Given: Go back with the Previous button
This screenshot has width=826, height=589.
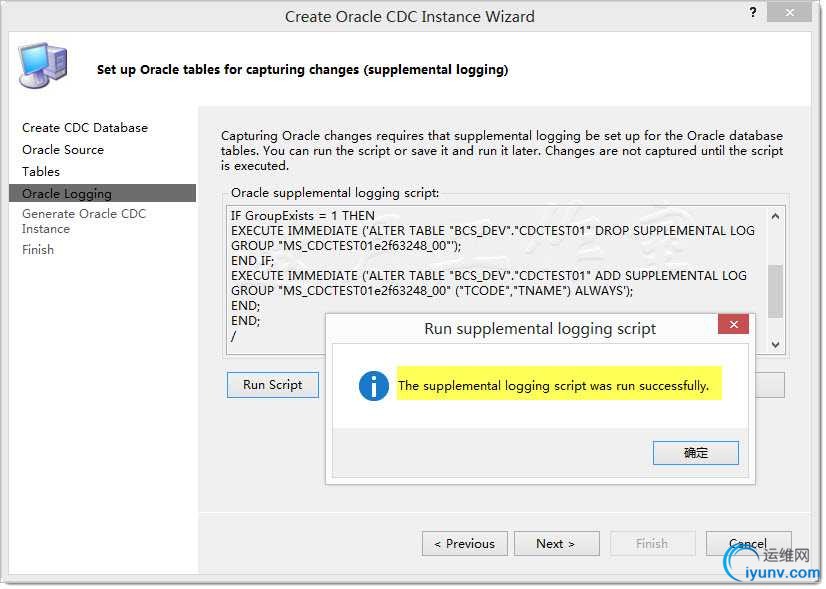Looking at the screenshot, I should (464, 544).
